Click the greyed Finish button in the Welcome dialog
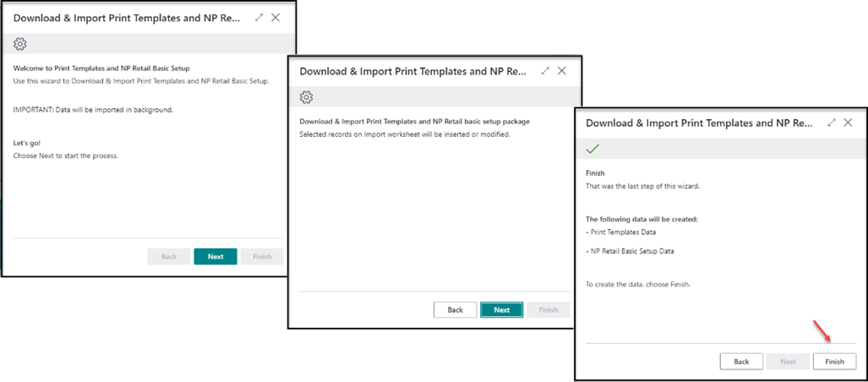 click(x=262, y=256)
